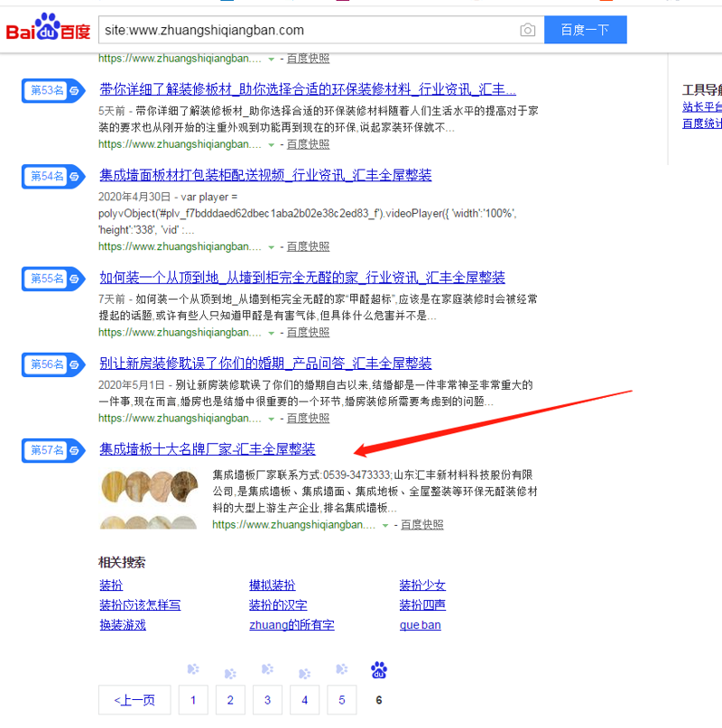Open 百度快照 for 第56名 result
This screenshot has height=728, width=722.
[x=308, y=419]
